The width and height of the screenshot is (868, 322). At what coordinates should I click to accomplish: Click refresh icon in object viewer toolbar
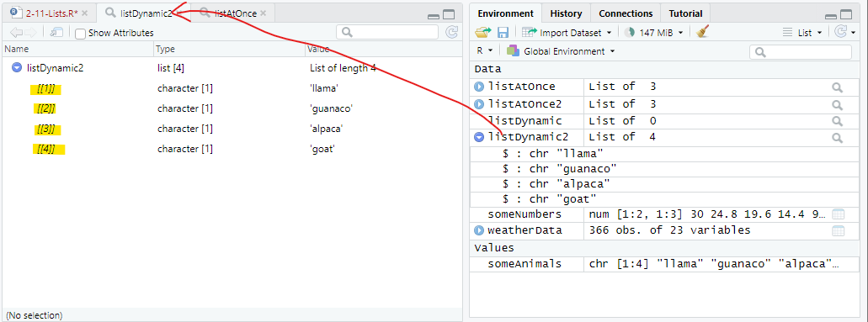point(452,33)
